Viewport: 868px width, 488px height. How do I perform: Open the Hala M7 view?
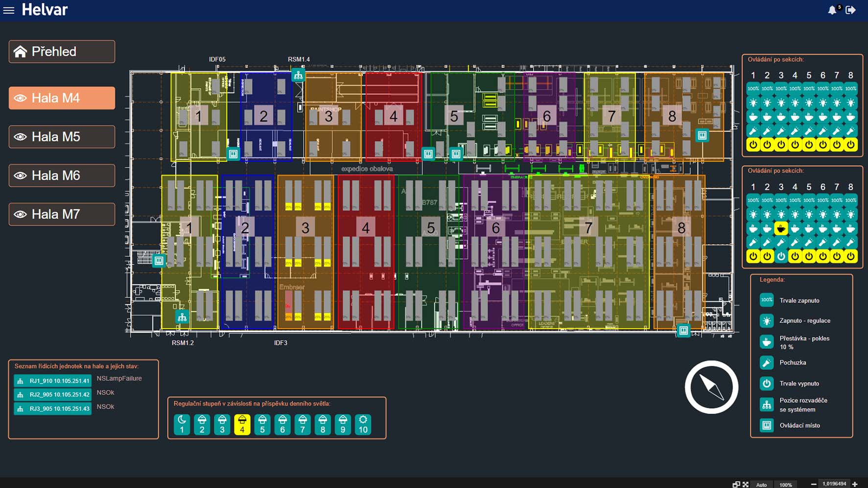62,214
